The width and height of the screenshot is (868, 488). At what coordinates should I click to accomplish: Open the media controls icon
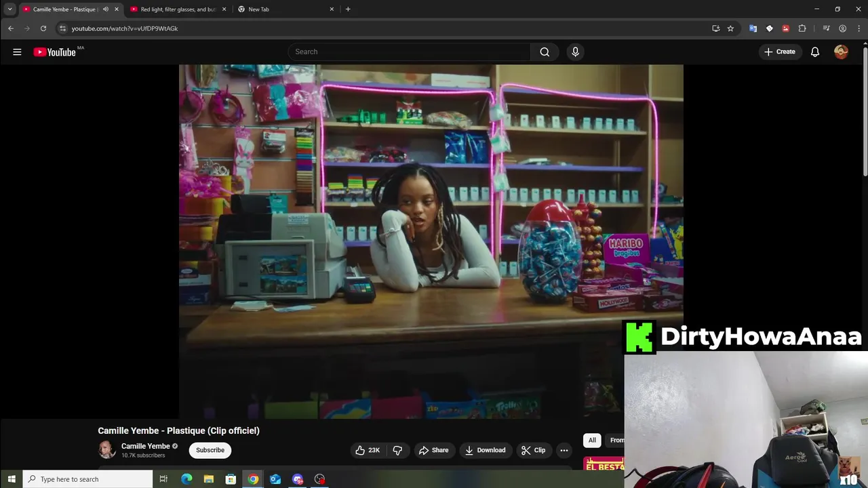826,28
